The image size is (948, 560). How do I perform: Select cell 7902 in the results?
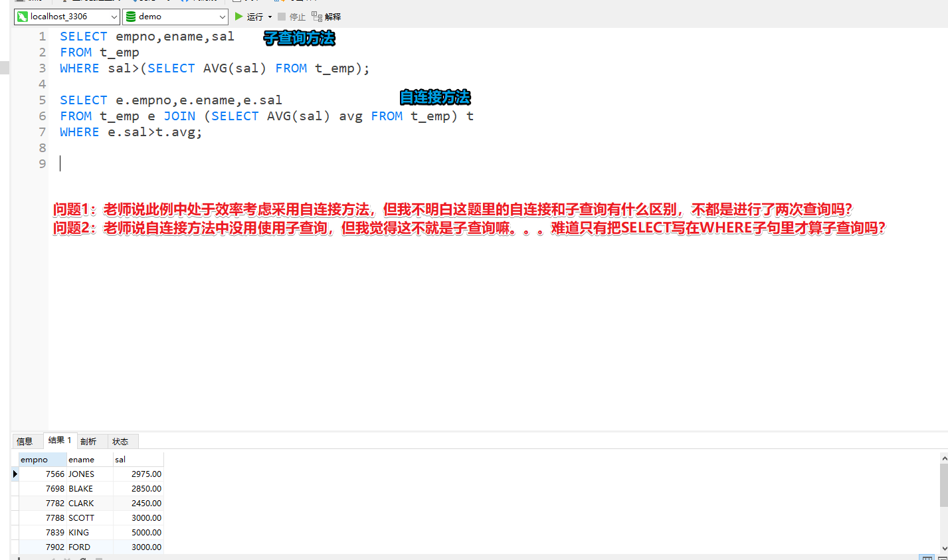pos(43,547)
